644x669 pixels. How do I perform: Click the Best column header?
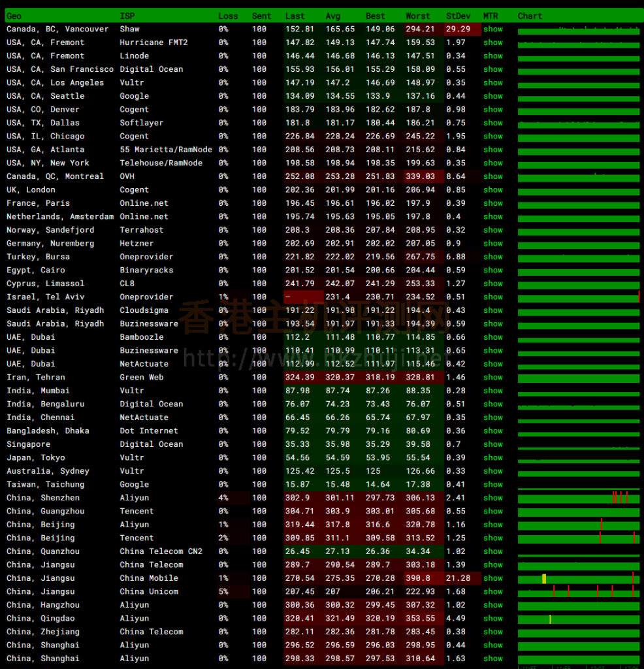[x=376, y=16]
